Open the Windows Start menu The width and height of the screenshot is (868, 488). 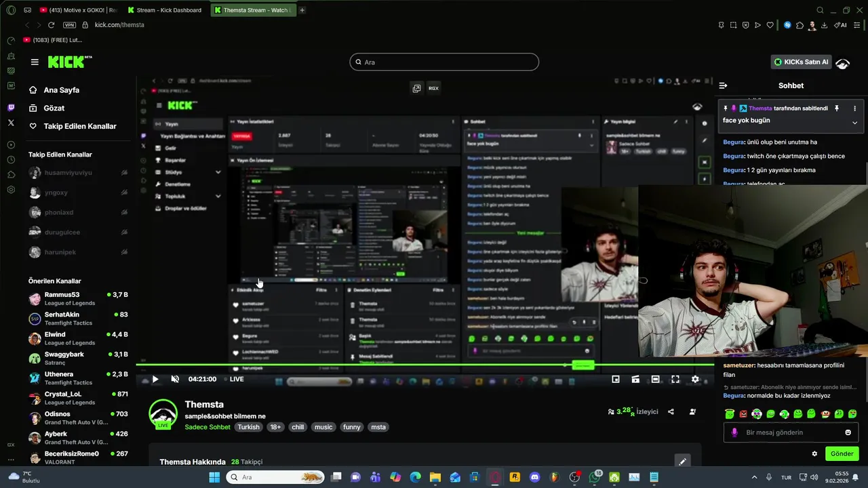coord(214,477)
